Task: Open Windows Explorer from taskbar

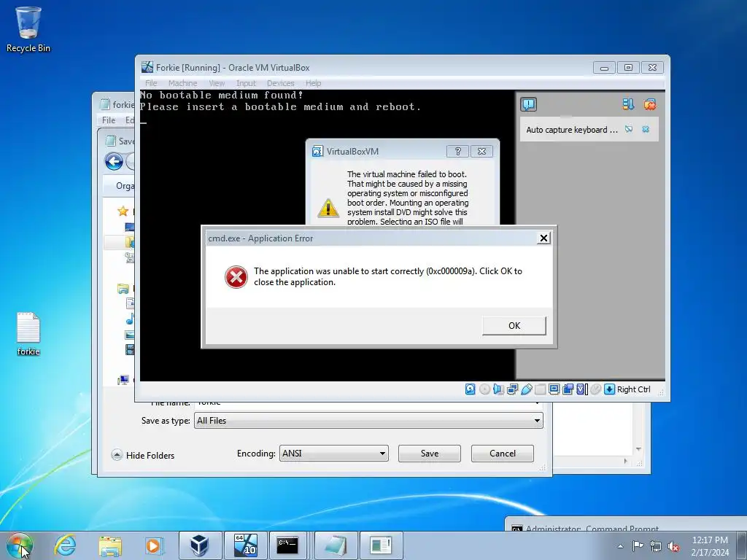Action: click(x=110, y=545)
